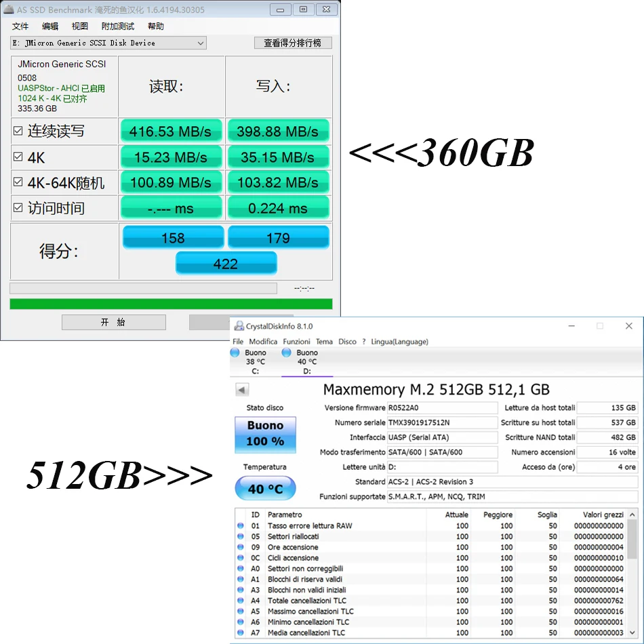Disable the 4K test checkbox
Image resolution: width=644 pixels, height=644 pixels.
point(17,157)
